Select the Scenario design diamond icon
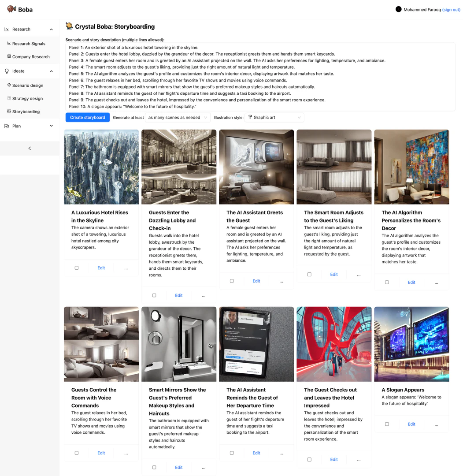 pos(10,85)
